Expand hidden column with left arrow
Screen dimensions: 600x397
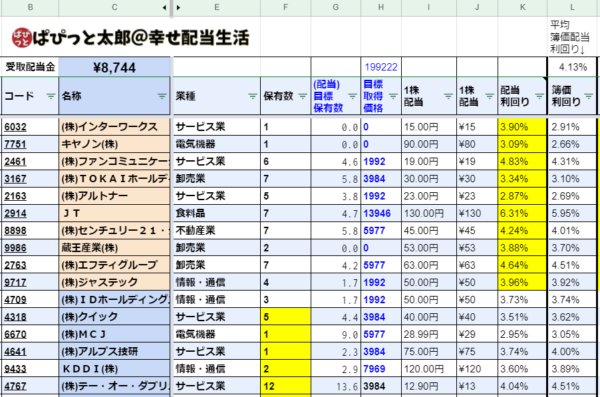click(x=165, y=7)
